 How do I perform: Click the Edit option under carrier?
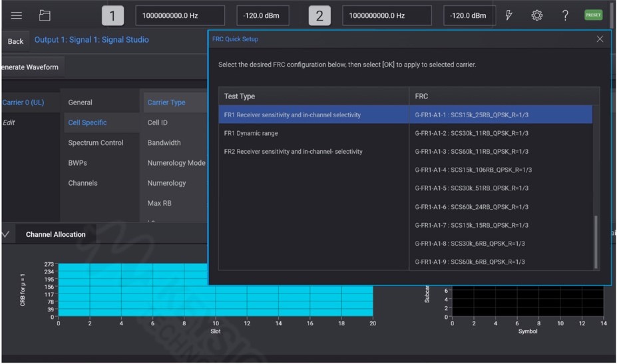pos(9,122)
